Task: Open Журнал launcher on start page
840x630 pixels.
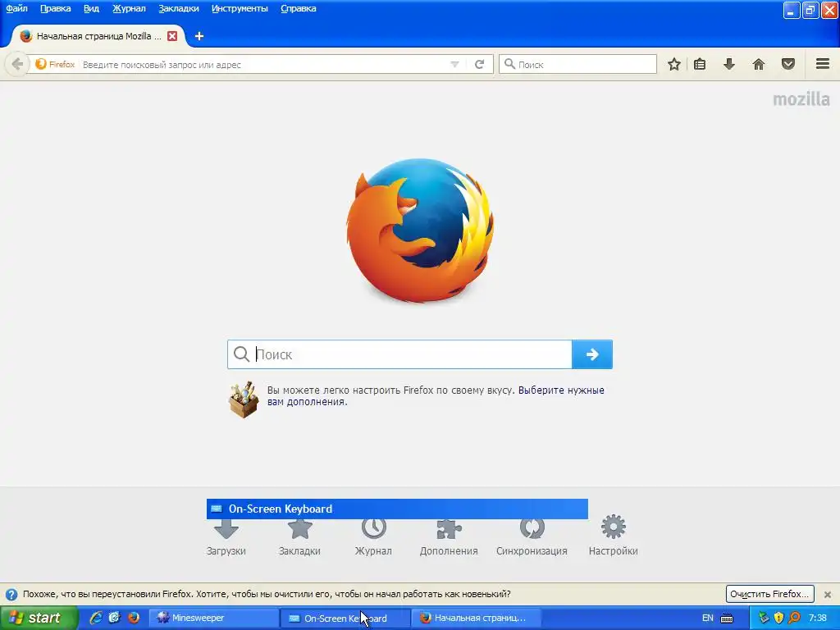Action: click(x=373, y=537)
